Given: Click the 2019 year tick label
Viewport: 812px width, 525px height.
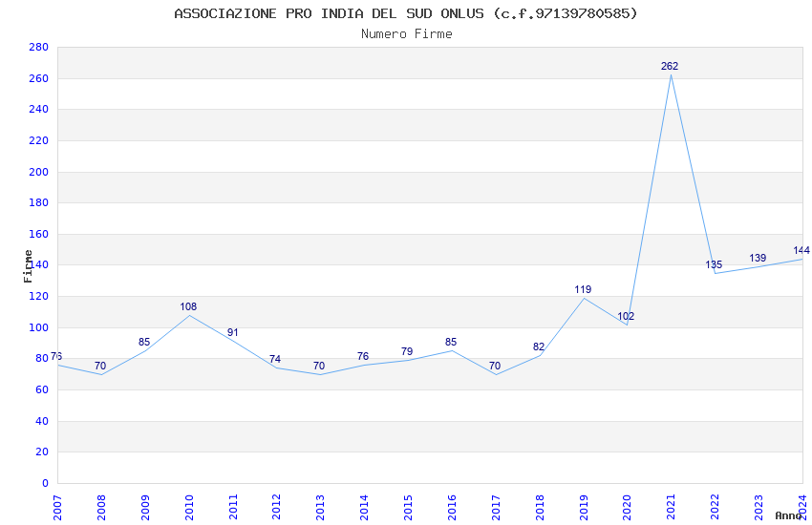Looking at the screenshot, I should point(584,507).
